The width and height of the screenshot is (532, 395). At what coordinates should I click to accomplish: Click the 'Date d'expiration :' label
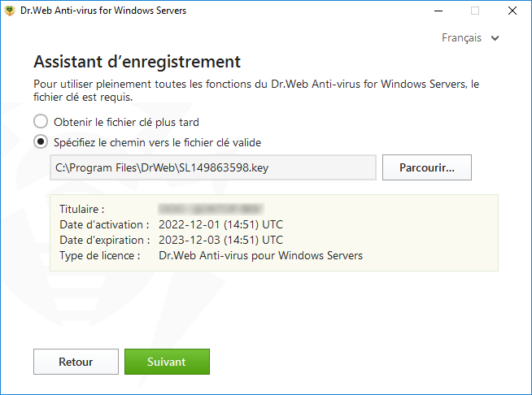104,240
